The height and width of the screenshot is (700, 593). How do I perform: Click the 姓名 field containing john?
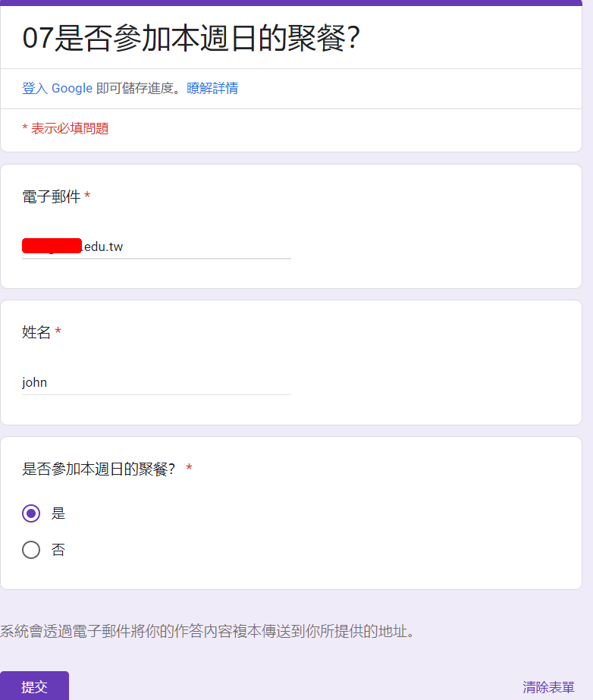click(156, 382)
